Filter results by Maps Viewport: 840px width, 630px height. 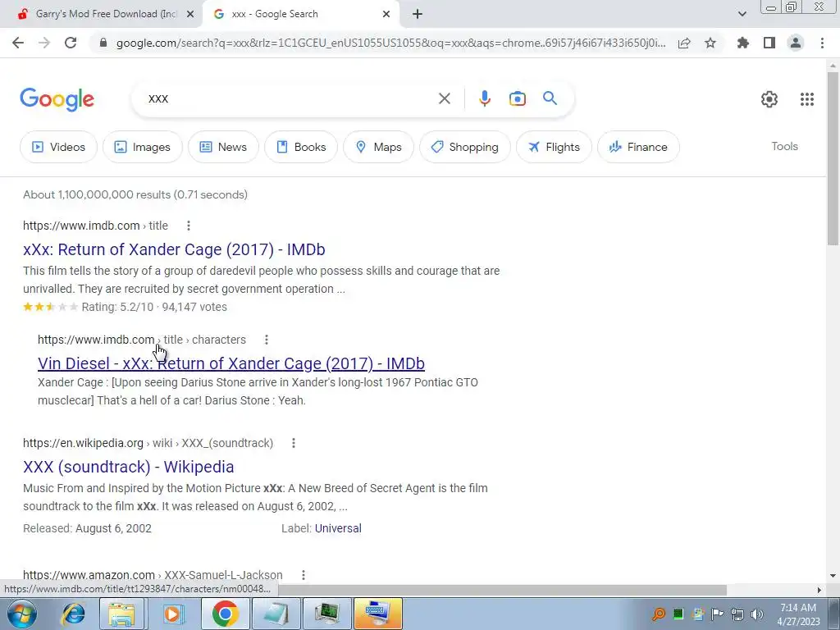[378, 147]
